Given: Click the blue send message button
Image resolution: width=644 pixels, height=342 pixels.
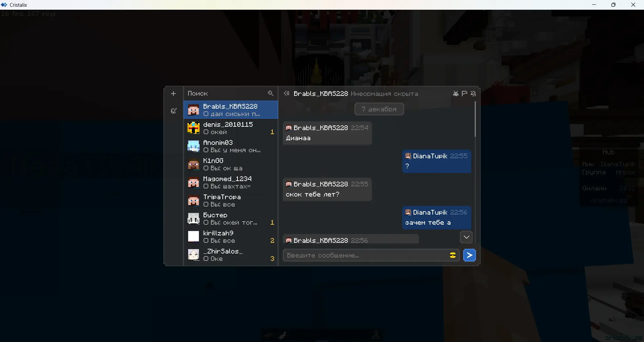Looking at the screenshot, I should (470, 255).
